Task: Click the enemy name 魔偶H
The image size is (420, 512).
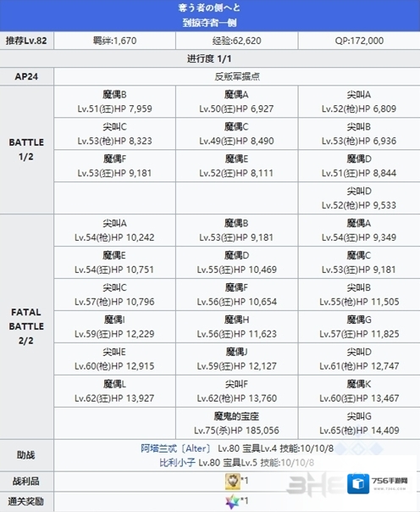Action: click(x=237, y=320)
